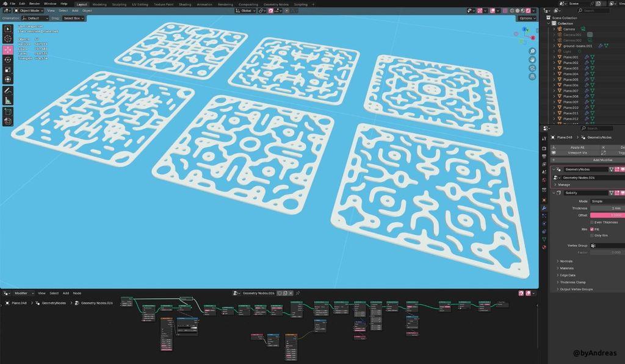Click the Plane.001 mesh object icon

coord(560,57)
